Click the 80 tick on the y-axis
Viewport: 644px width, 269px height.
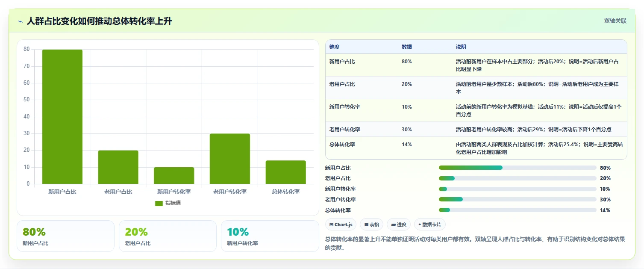(x=26, y=49)
